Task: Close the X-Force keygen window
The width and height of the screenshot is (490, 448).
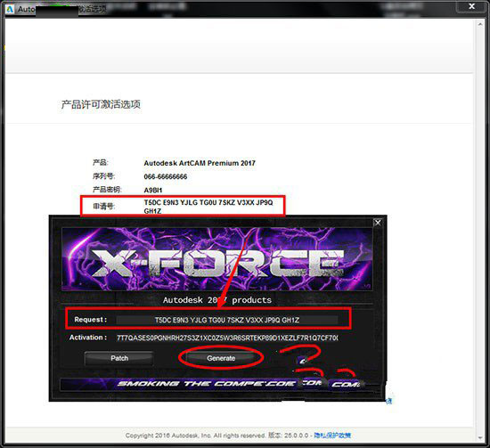Action: tap(378, 223)
